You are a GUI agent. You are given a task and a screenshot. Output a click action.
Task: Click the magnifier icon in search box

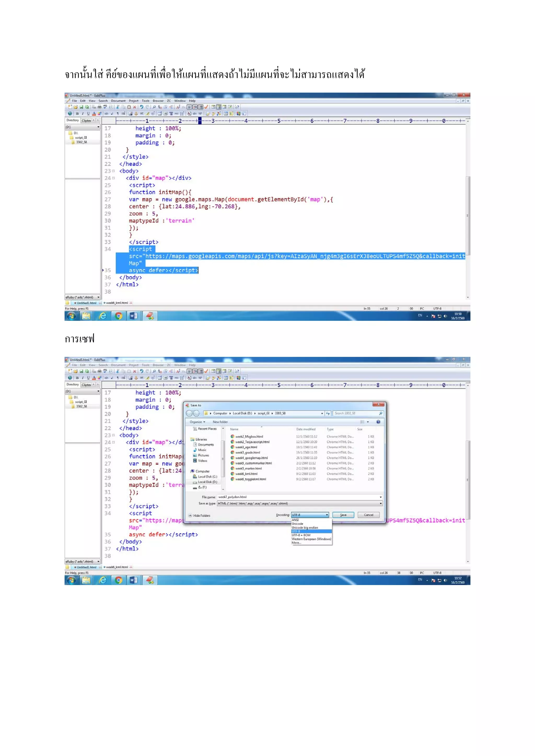pyautogui.click(x=381, y=413)
